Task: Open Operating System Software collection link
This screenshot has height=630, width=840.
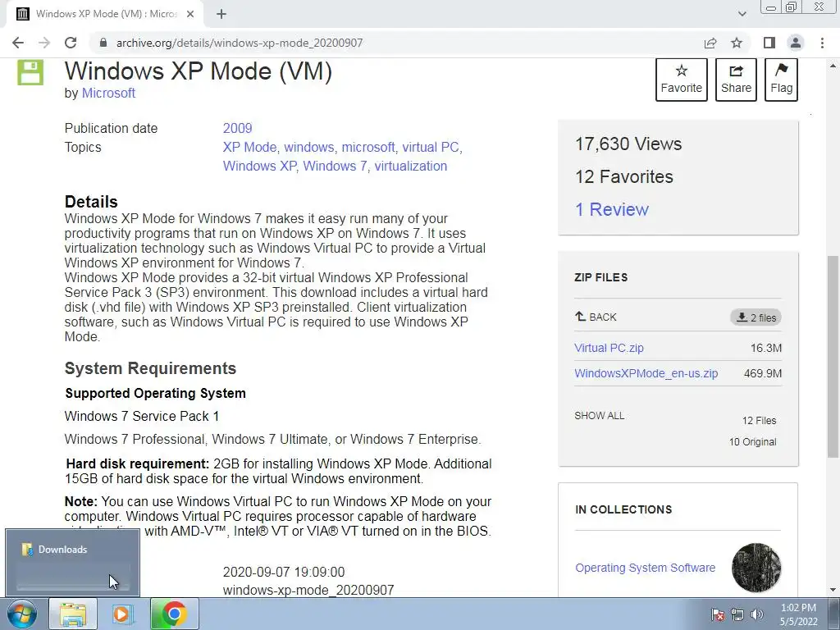Action: [645, 568]
